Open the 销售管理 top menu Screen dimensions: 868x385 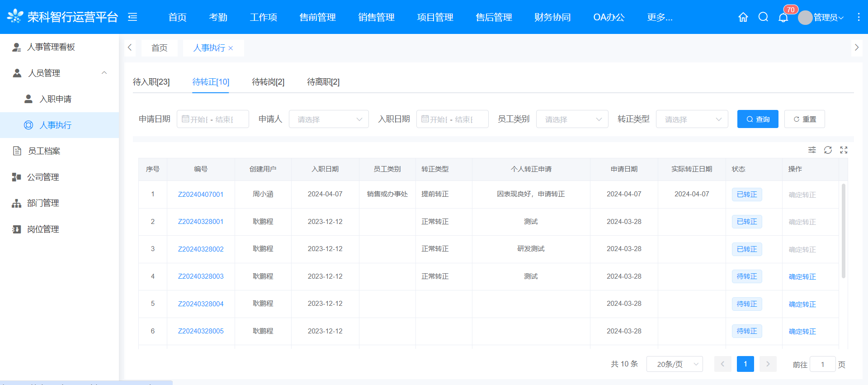[376, 17]
